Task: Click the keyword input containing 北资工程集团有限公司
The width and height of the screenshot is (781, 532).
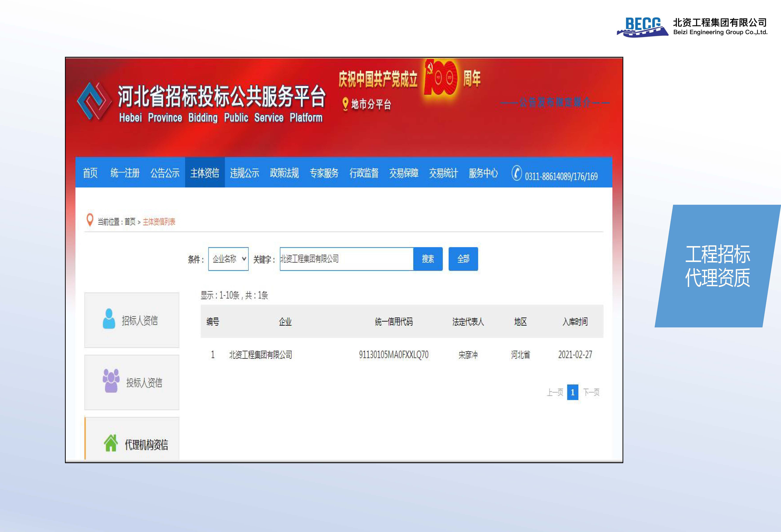Action: 346,259
